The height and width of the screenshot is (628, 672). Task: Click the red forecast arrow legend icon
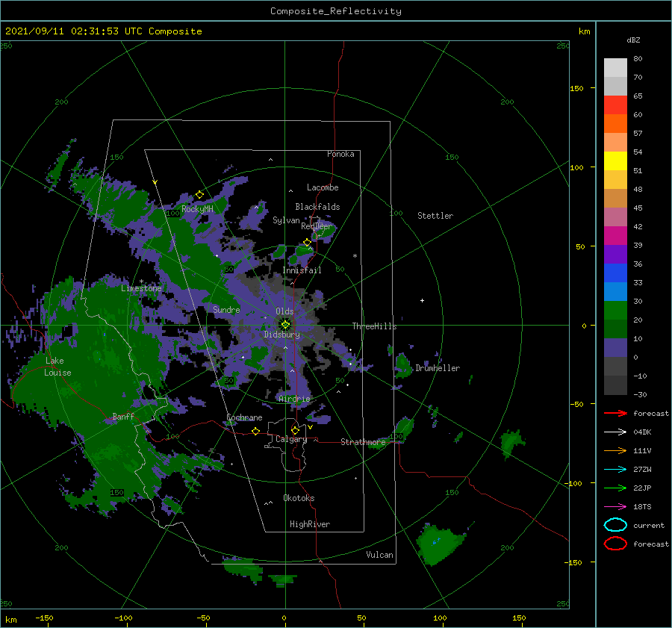[x=615, y=413]
